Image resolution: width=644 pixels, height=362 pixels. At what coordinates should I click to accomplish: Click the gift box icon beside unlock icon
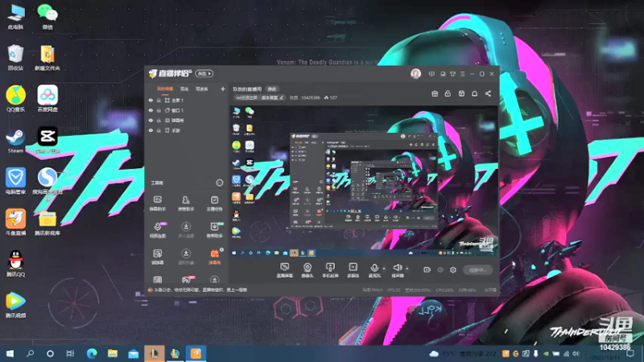435,93
